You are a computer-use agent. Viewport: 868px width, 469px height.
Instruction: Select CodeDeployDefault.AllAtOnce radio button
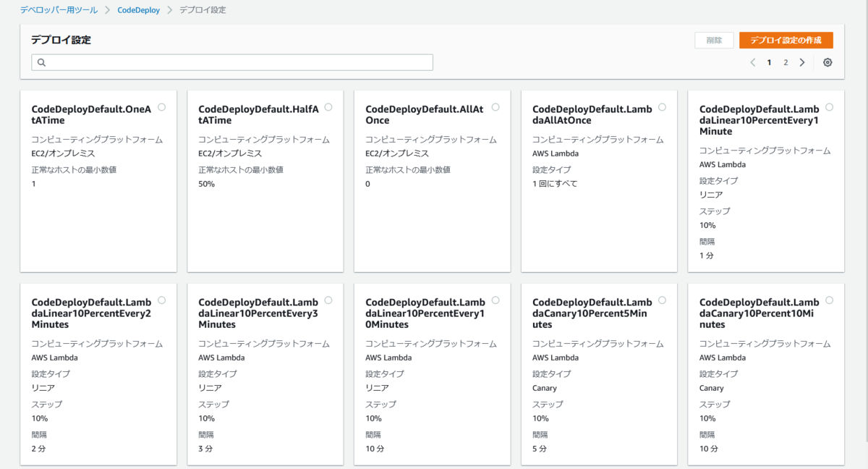click(x=495, y=107)
